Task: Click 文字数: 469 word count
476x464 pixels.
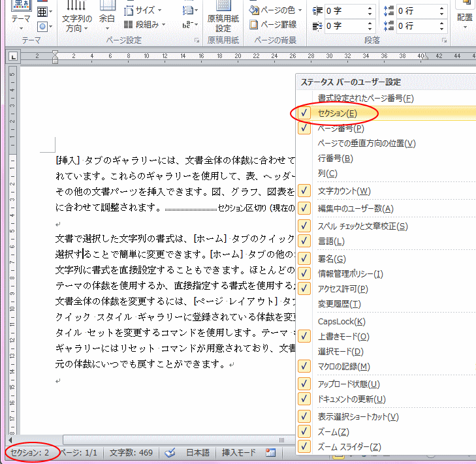Action: [131, 453]
